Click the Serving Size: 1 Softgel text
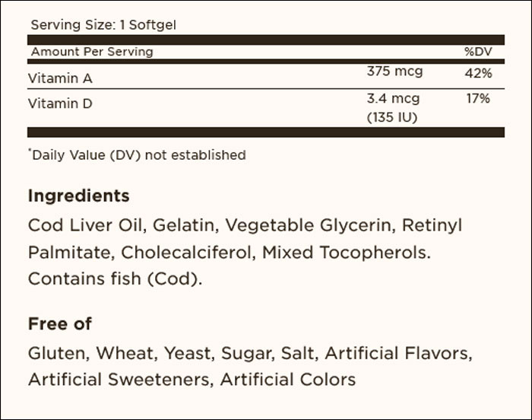The image size is (532, 420). click(103, 25)
